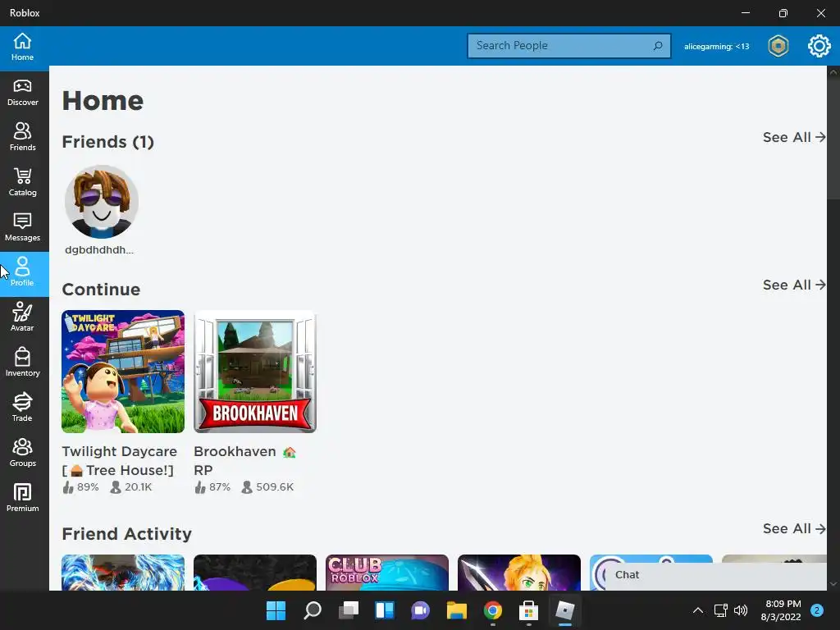Open the blue swirl Friend Activity game tile
This screenshot has height=630, width=840.
pyautogui.click(x=123, y=572)
